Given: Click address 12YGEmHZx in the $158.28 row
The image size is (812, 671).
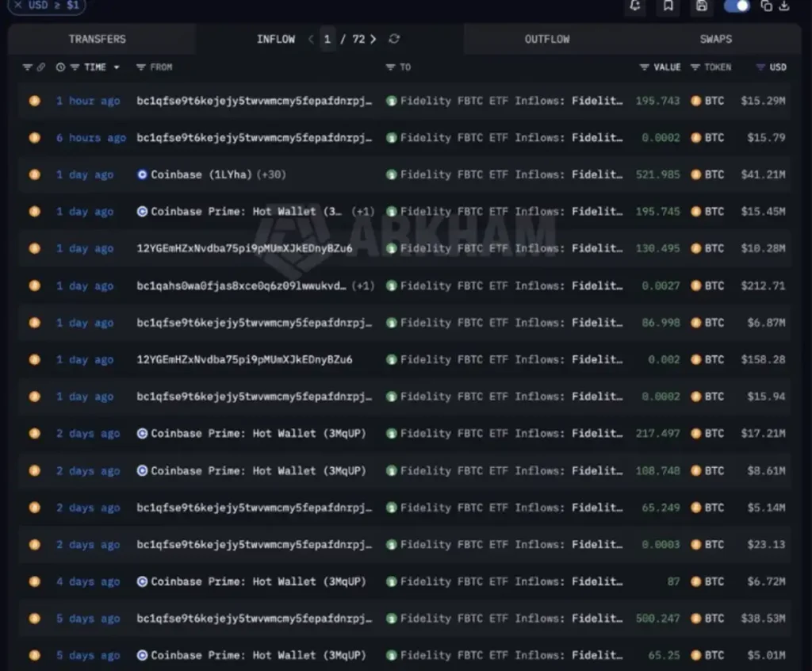Looking at the screenshot, I should tap(244, 359).
